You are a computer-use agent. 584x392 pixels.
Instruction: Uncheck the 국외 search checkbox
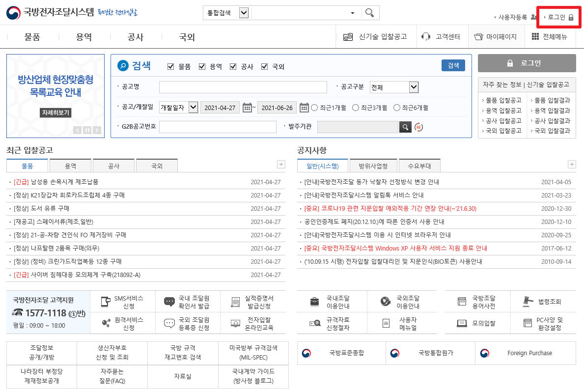pos(264,66)
